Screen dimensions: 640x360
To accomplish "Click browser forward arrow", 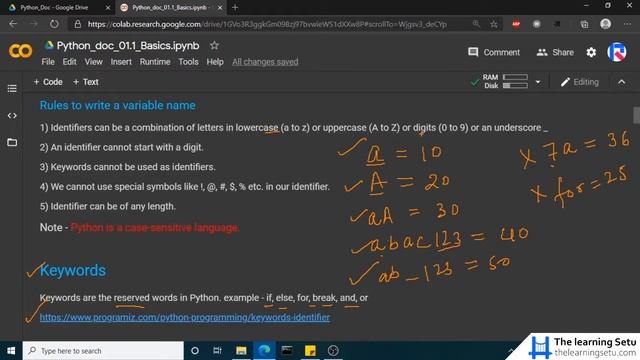I will pos(33,24).
